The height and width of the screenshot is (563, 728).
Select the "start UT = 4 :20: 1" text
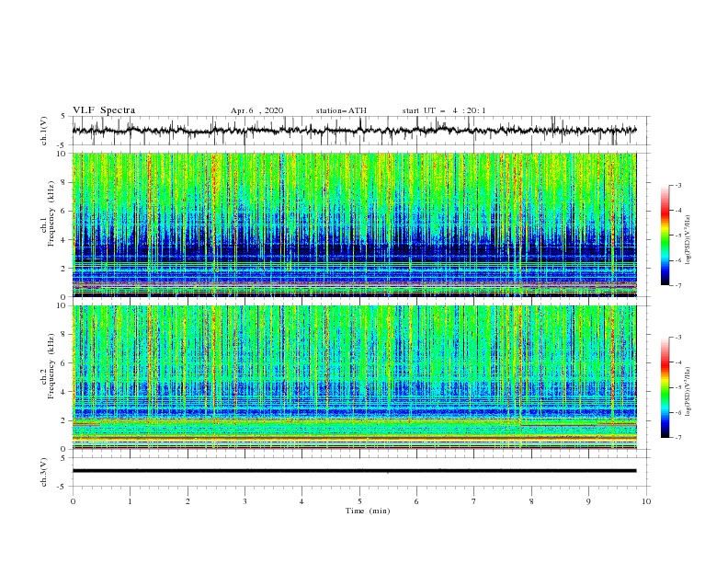pyautogui.click(x=444, y=110)
